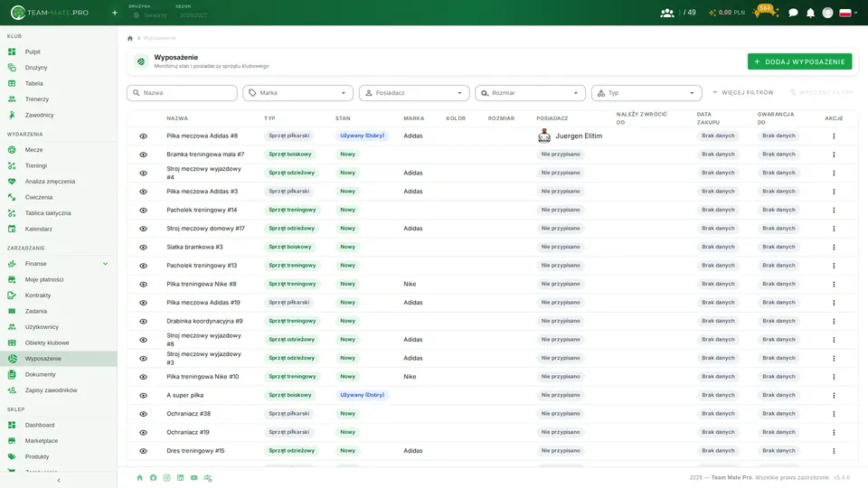View details eye icon for Ochraniacz #19
This screenshot has width=868, height=488.
144,433
